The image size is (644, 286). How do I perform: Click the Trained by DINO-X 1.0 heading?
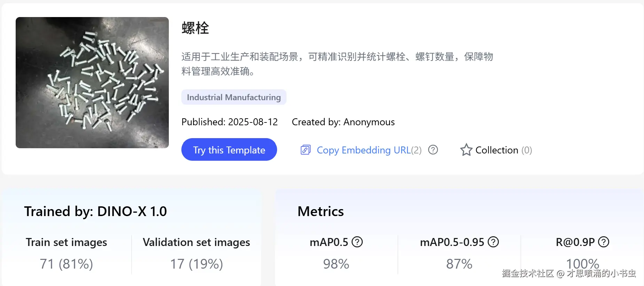click(95, 211)
